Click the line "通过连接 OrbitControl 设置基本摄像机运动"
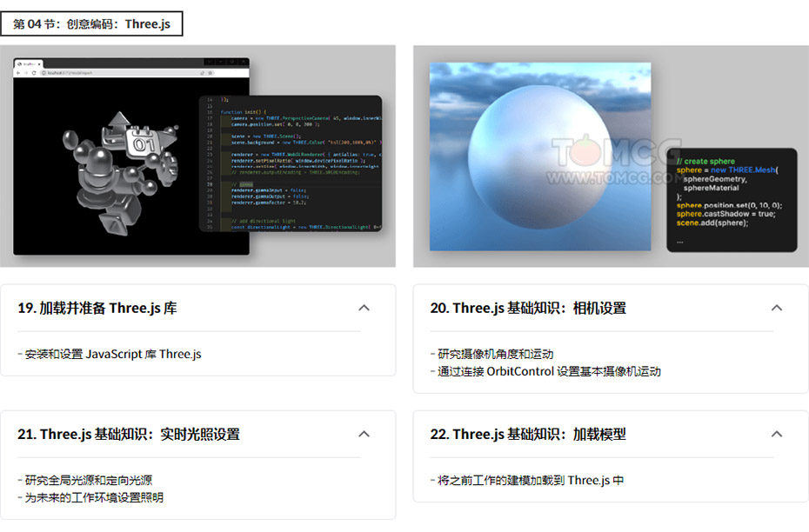This screenshot has height=532, width=809. pos(549,372)
